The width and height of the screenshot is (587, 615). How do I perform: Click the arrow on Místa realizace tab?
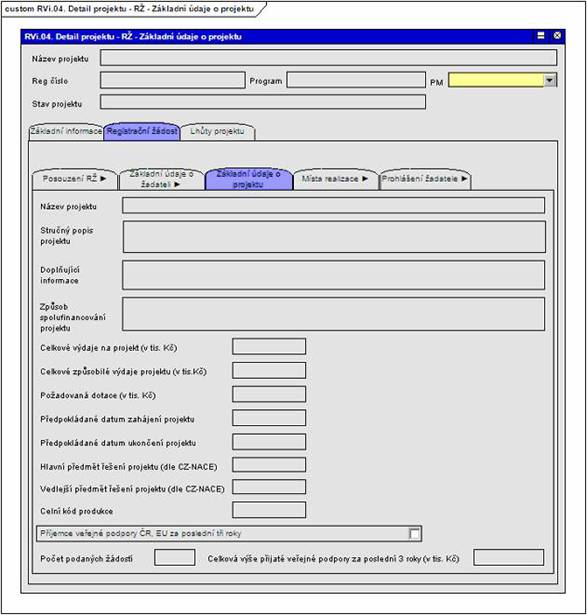pos(365,178)
